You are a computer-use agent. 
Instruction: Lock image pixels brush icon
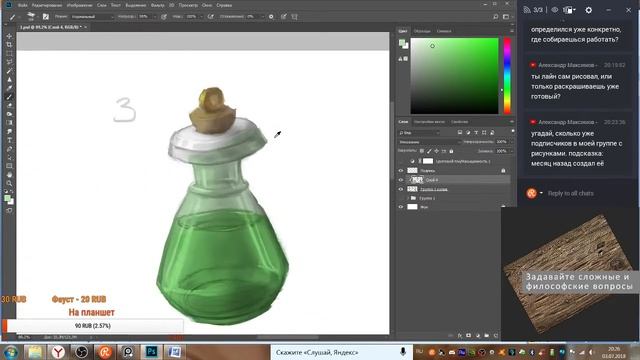tap(429, 151)
